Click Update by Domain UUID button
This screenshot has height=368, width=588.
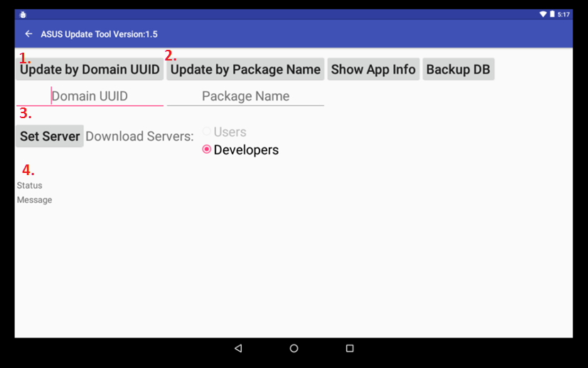(x=90, y=69)
